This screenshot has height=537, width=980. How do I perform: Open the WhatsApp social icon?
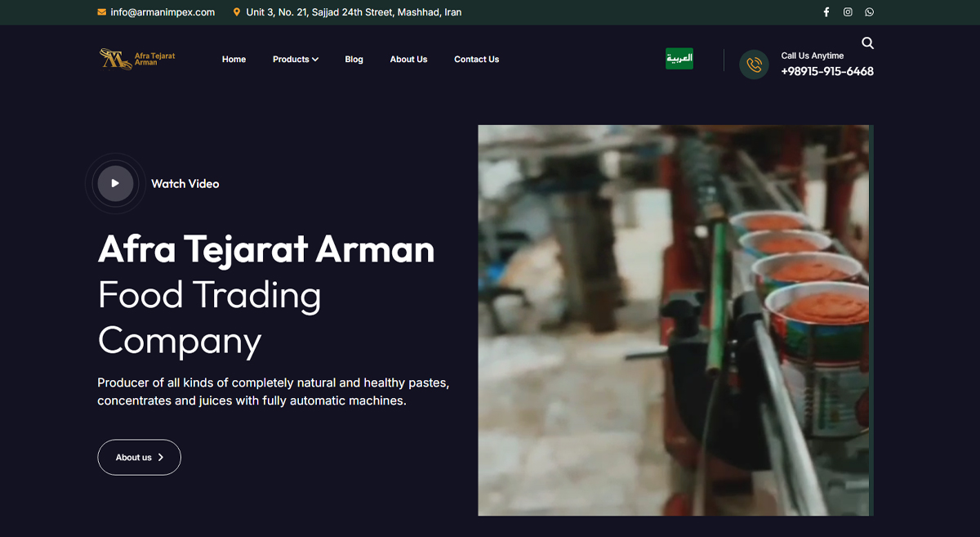(869, 12)
